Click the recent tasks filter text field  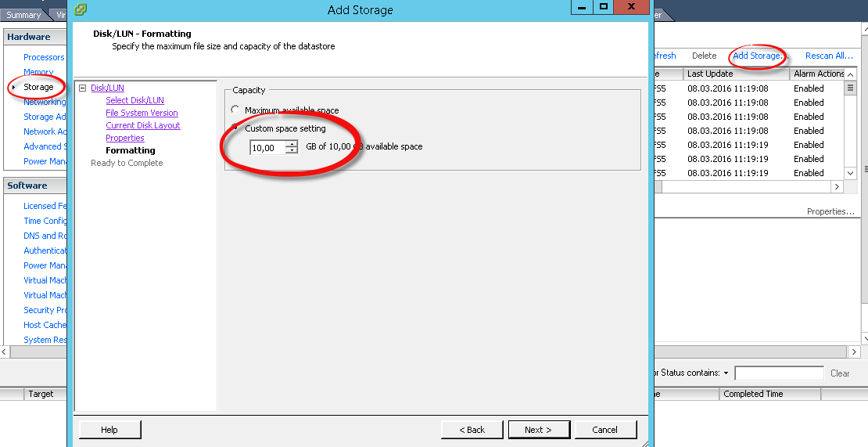pos(779,373)
